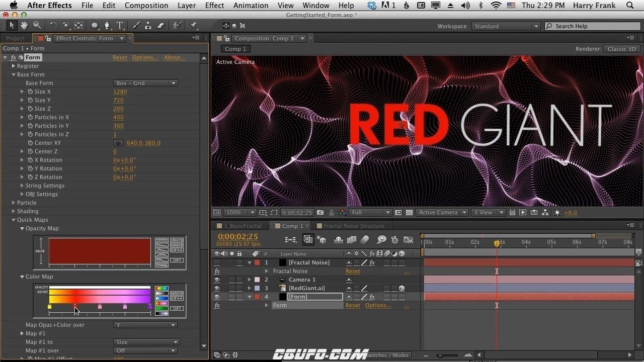Image resolution: width=644 pixels, height=362 pixels.
Task: Open the Graph Editor
Action: tap(409, 240)
